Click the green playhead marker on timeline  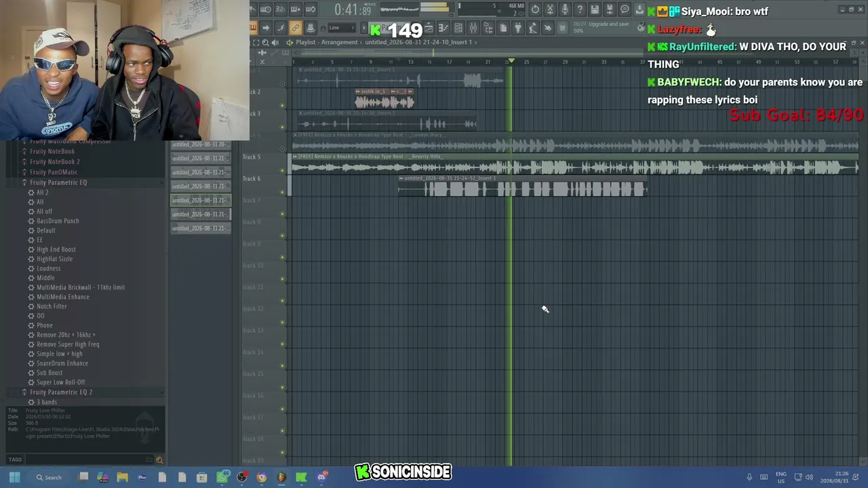511,61
